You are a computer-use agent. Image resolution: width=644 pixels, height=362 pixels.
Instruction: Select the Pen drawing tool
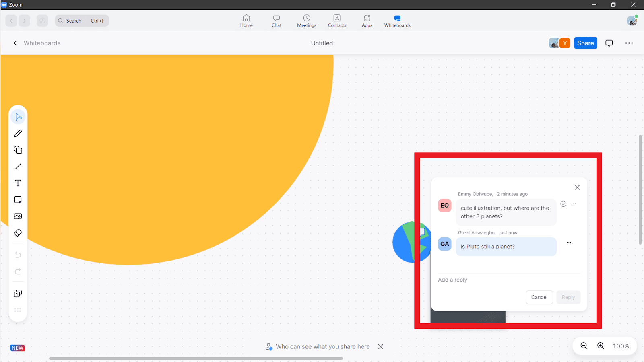click(x=18, y=133)
